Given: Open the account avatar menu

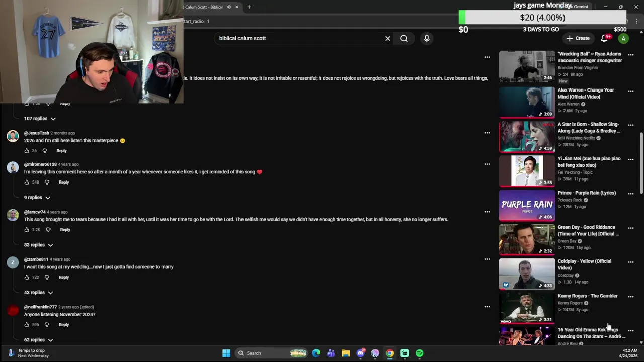Looking at the screenshot, I should pos(623,38).
